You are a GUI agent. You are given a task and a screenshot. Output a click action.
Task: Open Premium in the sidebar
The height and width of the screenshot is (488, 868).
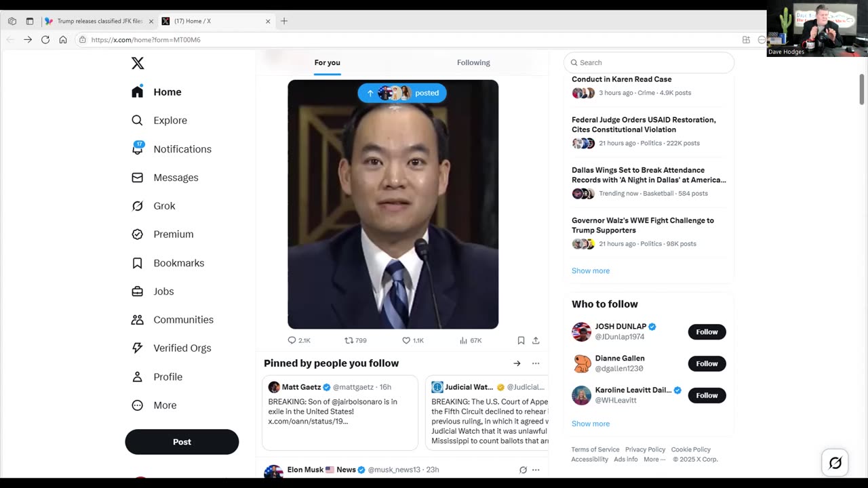(163, 235)
